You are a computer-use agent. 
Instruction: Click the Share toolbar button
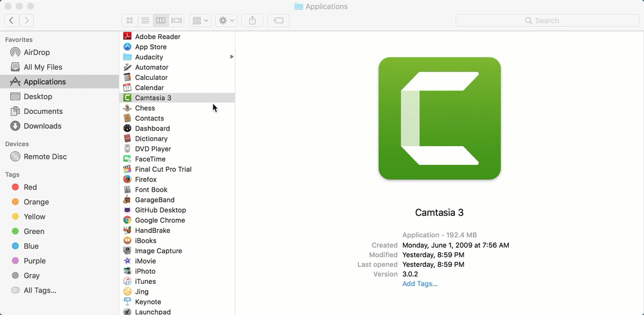coord(252,20)
